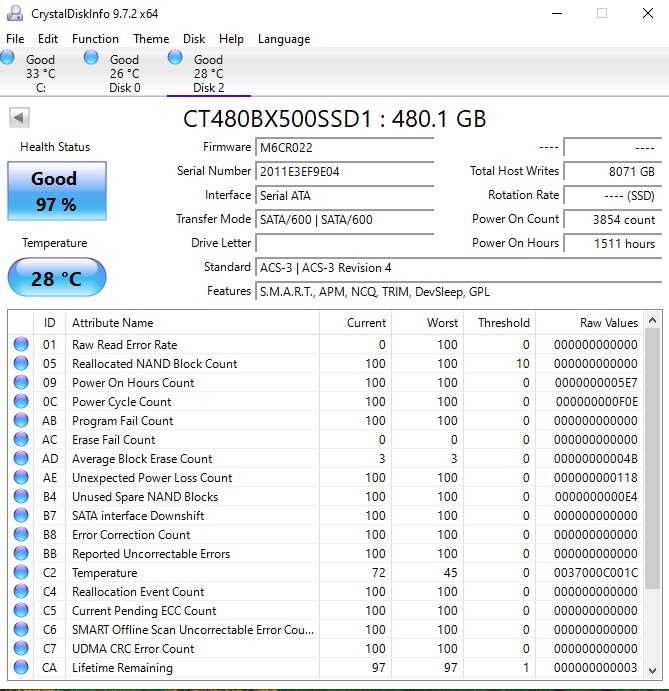The image size is (669, 691).
Task: Click the CrystalDiskInfo app icon in title bar
Action: (x=12, y=13)
